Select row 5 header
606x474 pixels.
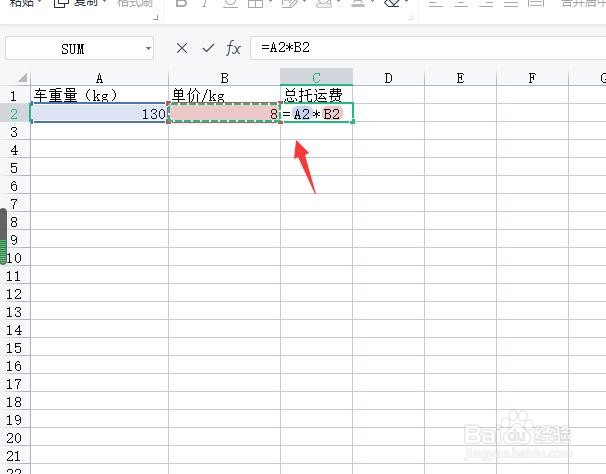coord(14,167)
